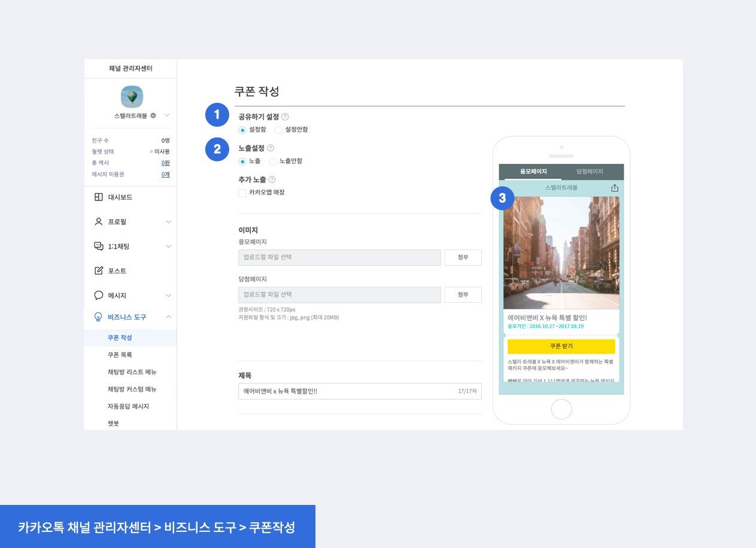
Task: Click the 지원파일 형식 및 크기 hint text
Action: point(289,318)
